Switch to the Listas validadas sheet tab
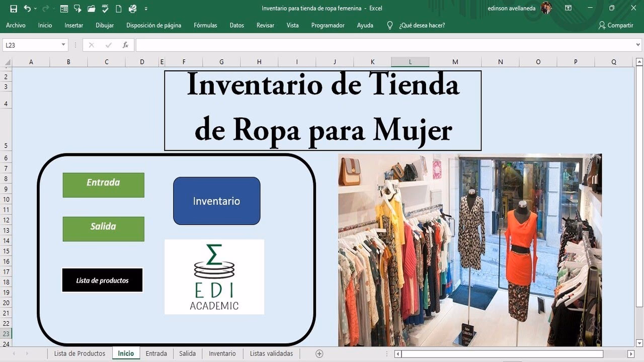The image size is (644, 362). [x=271, y=353]
